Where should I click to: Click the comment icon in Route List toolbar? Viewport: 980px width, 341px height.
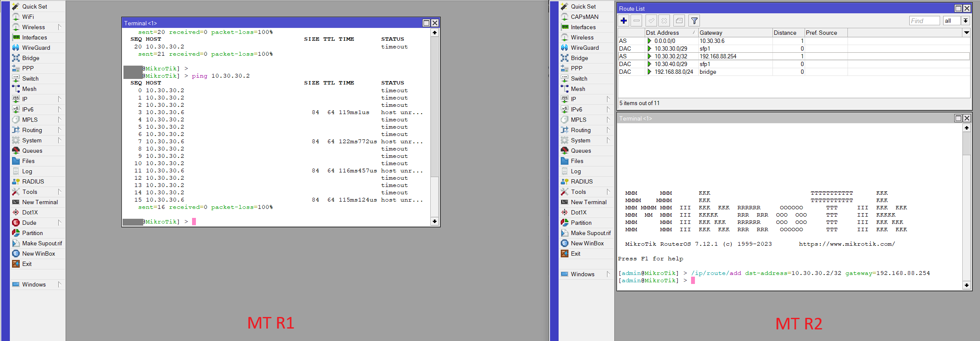679,21
